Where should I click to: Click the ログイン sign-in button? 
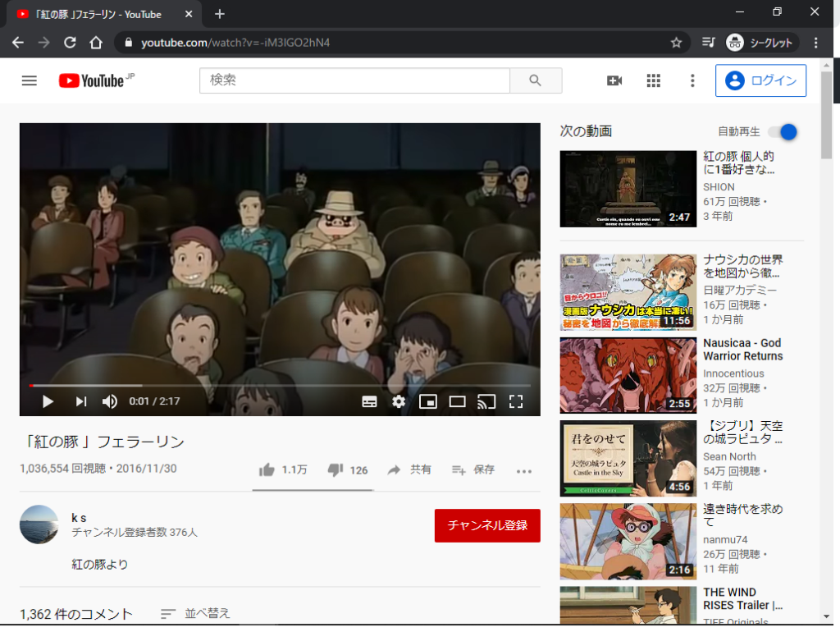760,80
